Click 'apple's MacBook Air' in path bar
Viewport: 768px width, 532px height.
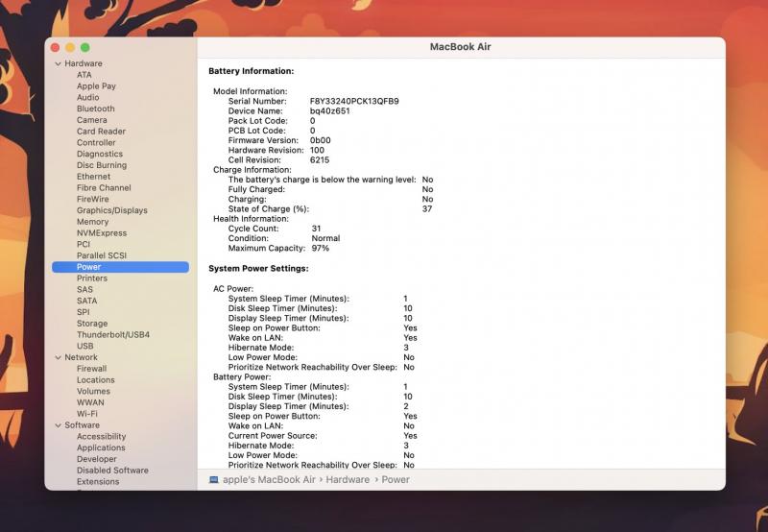(269, 479)
